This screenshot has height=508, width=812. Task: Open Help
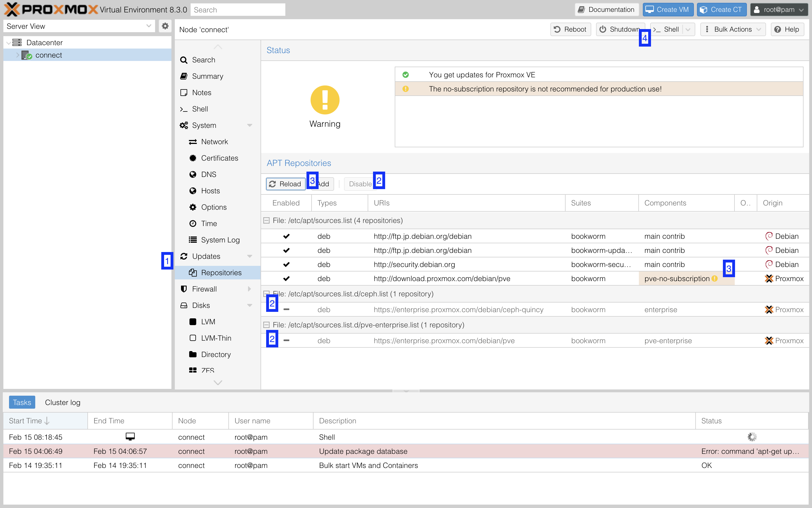[x=787, y=29]
